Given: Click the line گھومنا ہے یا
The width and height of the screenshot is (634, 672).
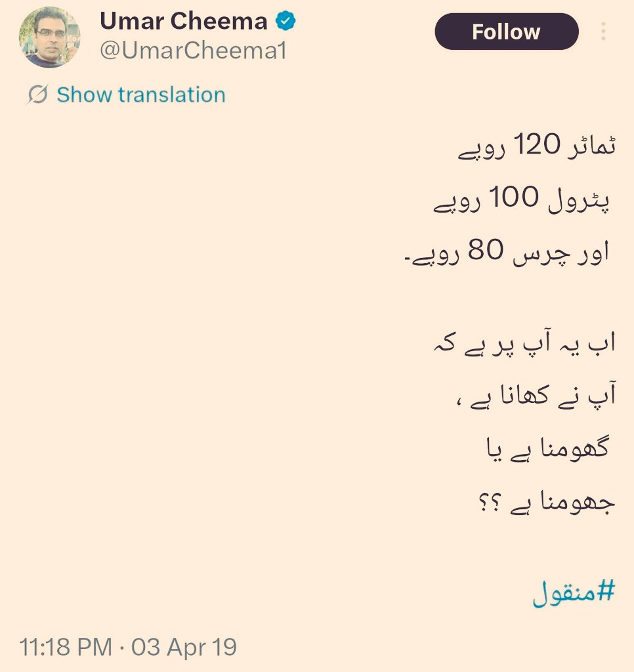Looking at the screenshot, I should click(x=548, y=449).
